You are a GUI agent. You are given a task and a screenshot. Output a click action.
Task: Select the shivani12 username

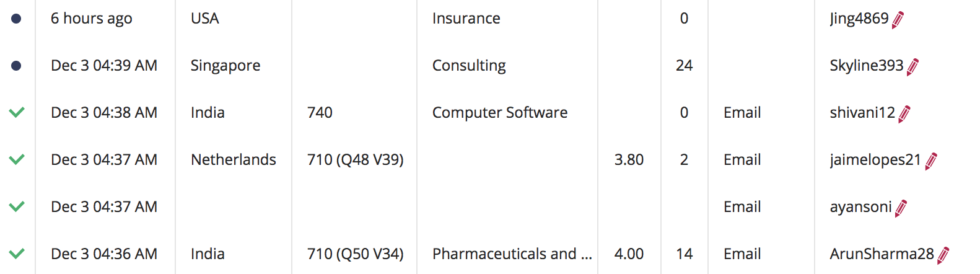click(862, 113)
